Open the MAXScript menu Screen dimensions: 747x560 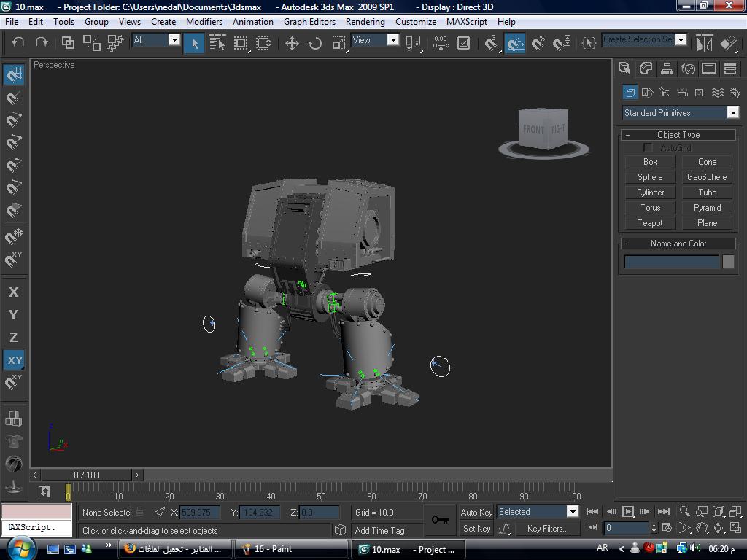(x=467, y=21)
